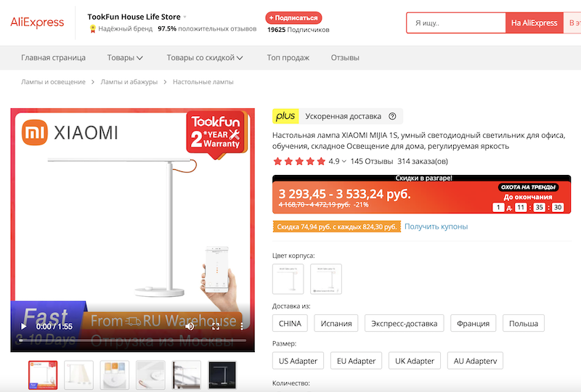Enter fullscreen on the product video
The image size is (581, 392).
coord(216,327)
